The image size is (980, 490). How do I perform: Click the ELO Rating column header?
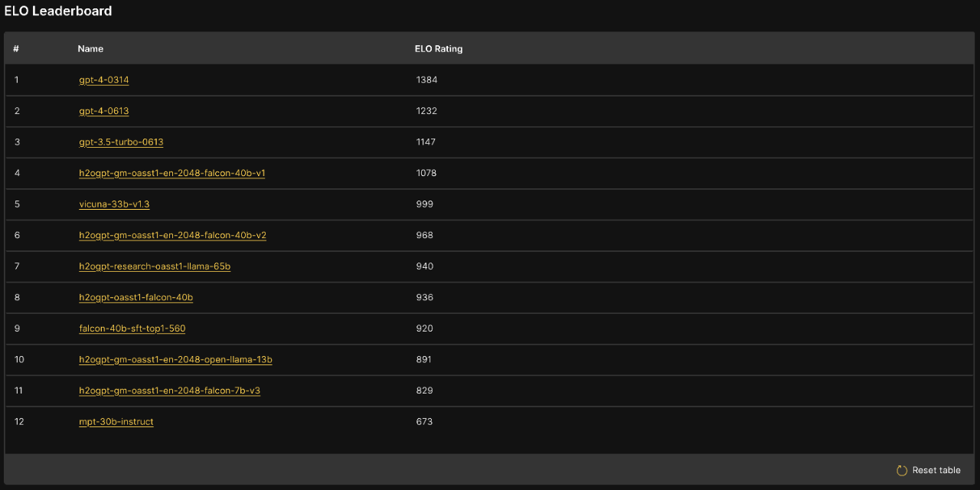(x=439, y=48)
